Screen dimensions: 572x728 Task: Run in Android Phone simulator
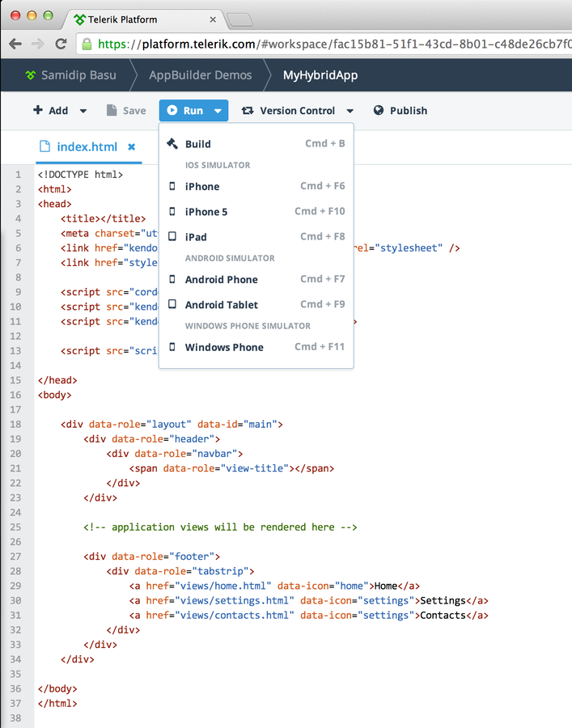tap(256, 280)
